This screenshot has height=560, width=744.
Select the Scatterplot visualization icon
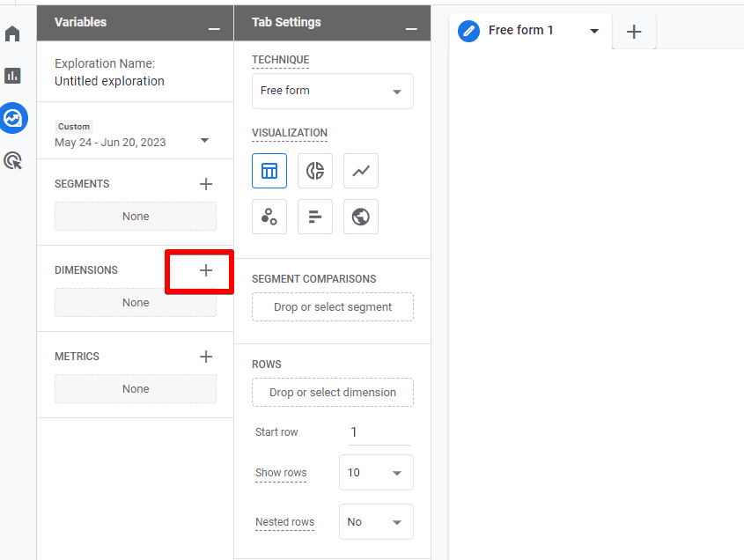coord(269,217)
